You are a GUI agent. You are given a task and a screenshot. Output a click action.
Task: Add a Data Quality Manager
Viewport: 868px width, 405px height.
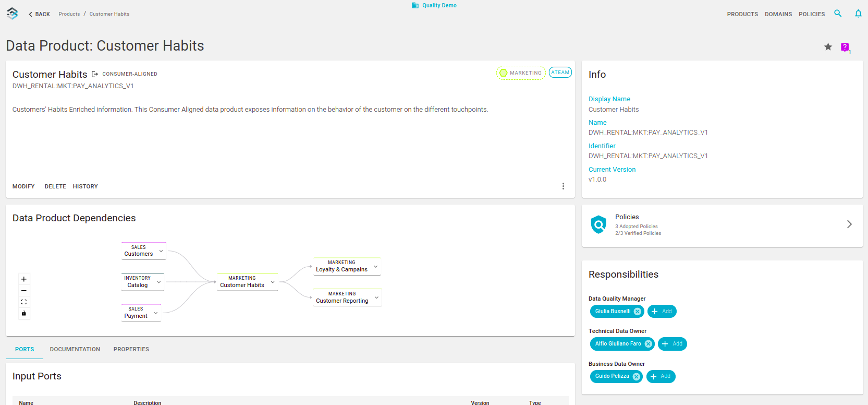click(x=662, y=312)
